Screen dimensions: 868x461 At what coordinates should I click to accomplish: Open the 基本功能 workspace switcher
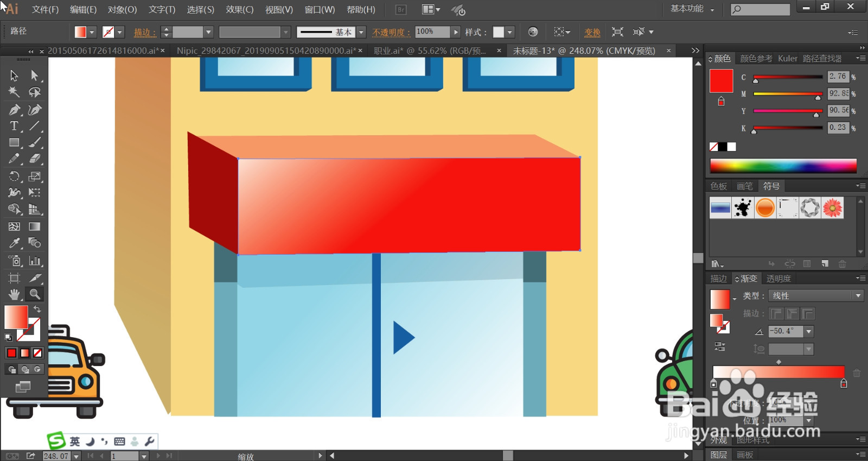click(x=692, y=9)
